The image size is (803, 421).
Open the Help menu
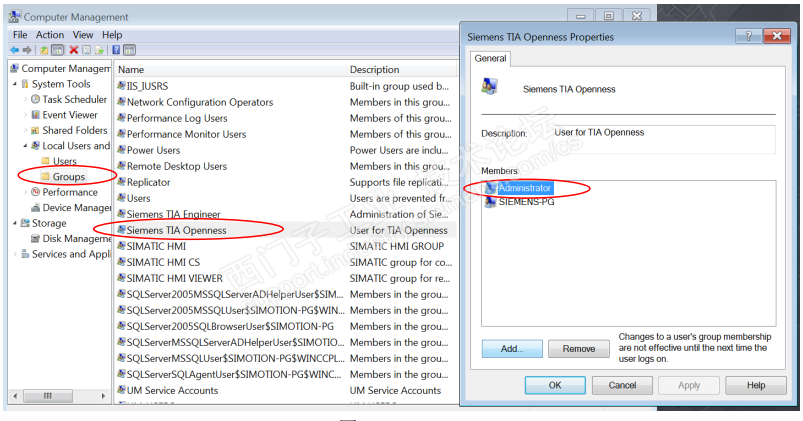point(112,35)
